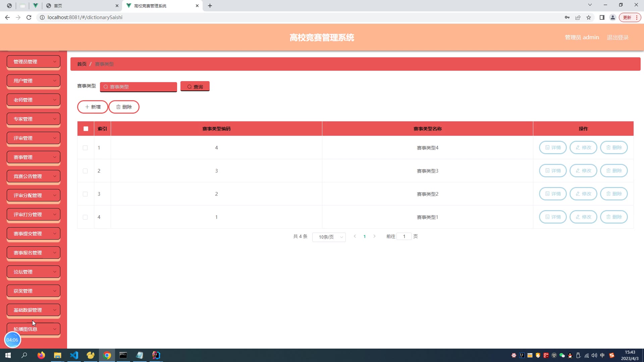Open the 评审分配管理 menu item
This screenshot has width=644, height=362.
pos(34,195)
